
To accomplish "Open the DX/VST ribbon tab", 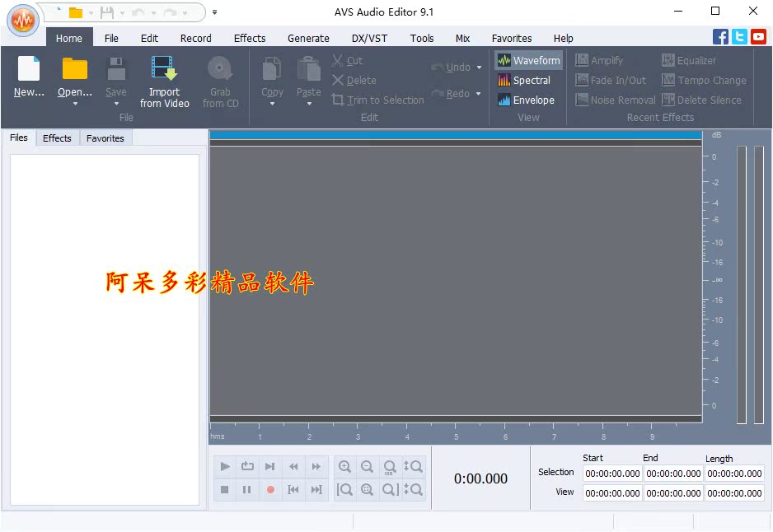I will (369, 39).
